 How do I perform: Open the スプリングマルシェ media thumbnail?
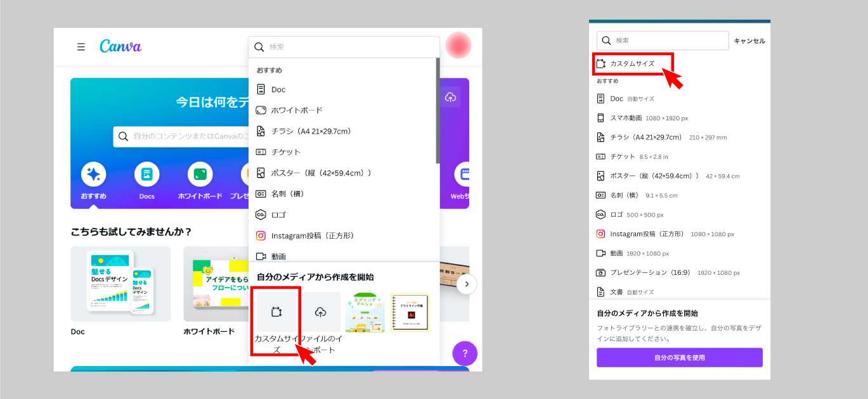pos(365,312)
